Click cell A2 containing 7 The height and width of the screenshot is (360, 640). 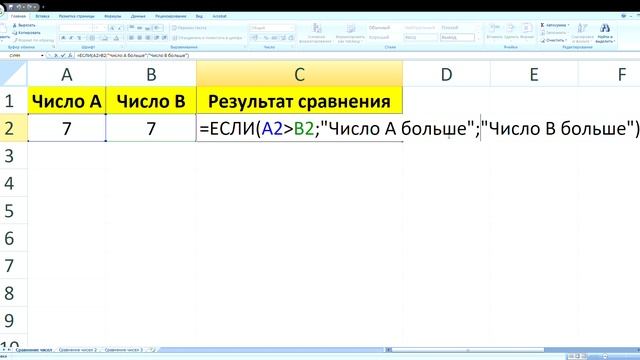pyautogui.click(x=67, y=128)
